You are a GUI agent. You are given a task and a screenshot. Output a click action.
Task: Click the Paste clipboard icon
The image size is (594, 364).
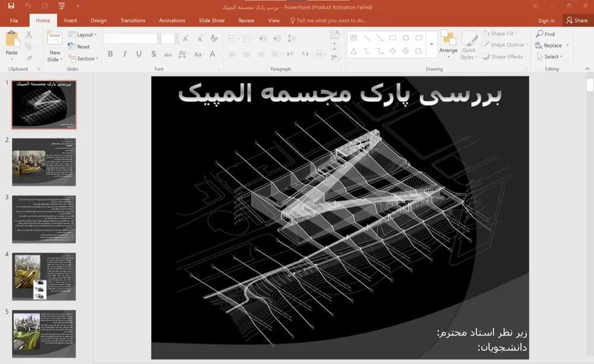click(x=12, y=39)
